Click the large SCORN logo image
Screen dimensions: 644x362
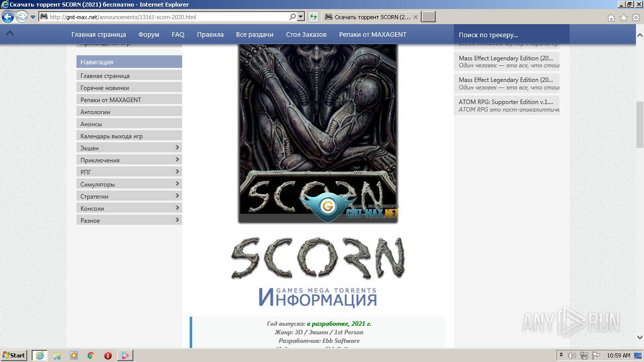318,258
